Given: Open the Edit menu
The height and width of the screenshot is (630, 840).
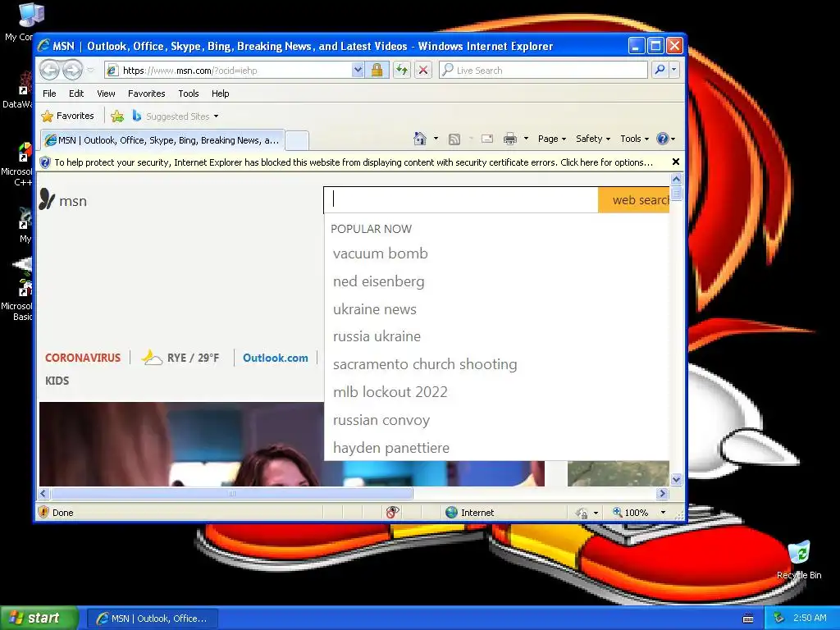Looking at the screenshot, I should (x=76, y=94).
